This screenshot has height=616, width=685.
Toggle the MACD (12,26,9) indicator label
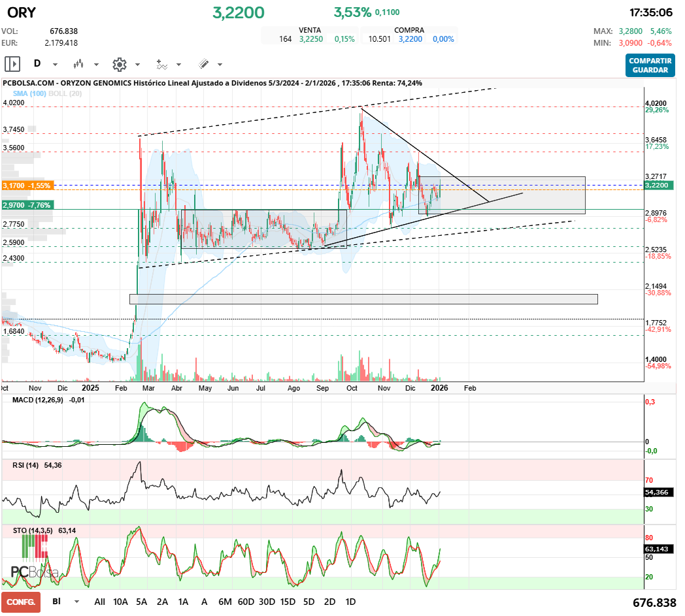pyautogui.click(x=38, y=401)
